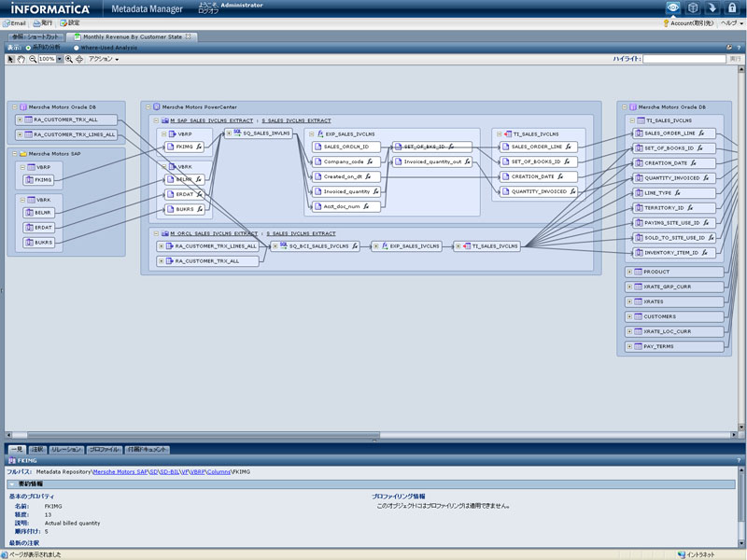
Task: Select the Created_on_dt port node
Action: (346, 176)
